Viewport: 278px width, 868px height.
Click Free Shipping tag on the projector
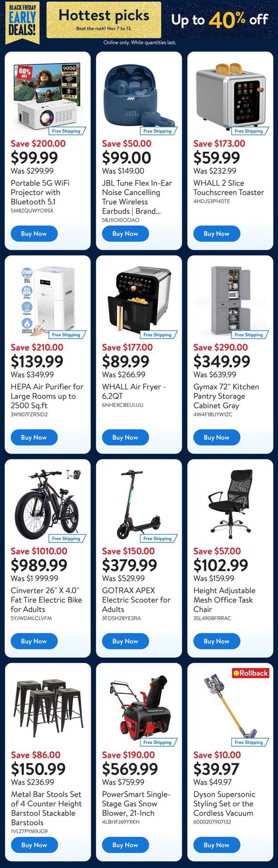pyautogui.click(x=67, y=131)
